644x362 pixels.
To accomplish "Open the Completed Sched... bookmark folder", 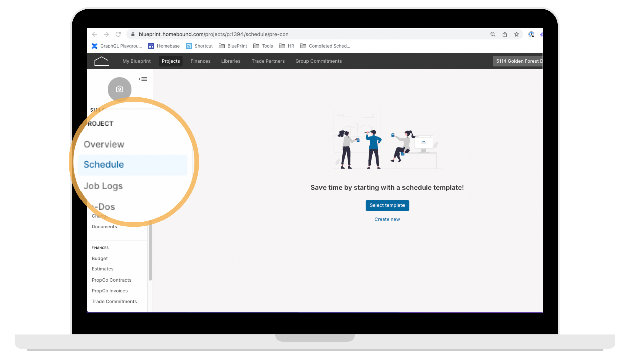I will click(x=325, y=46).
